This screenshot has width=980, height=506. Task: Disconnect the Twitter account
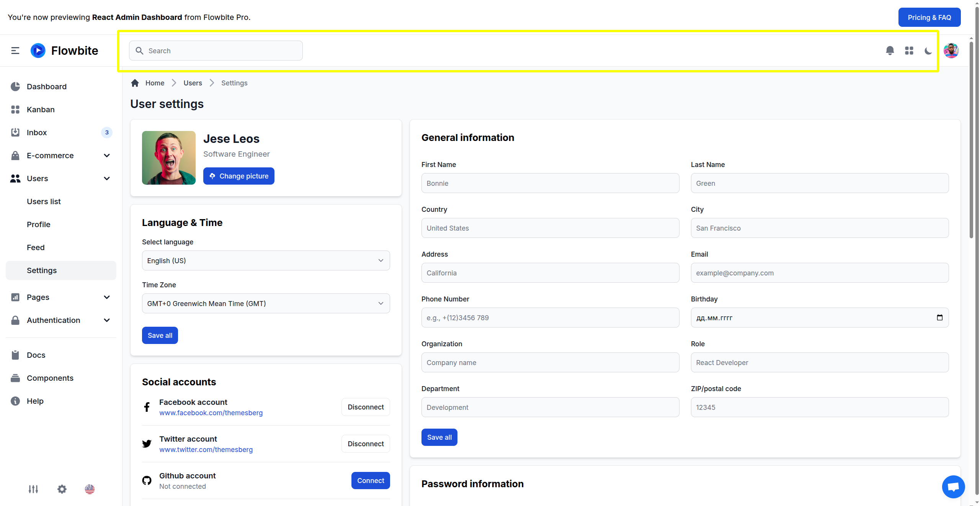tap(365, 444)
